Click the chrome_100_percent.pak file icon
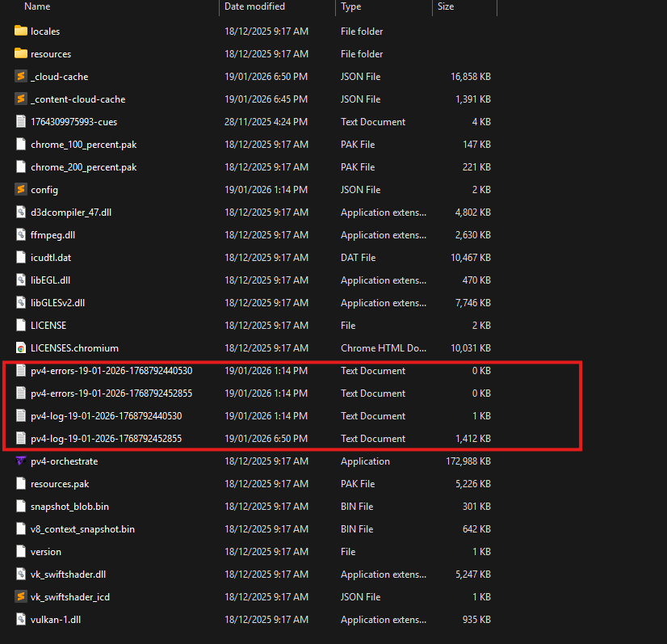This screenshot has height=644, width=667. 21,144
